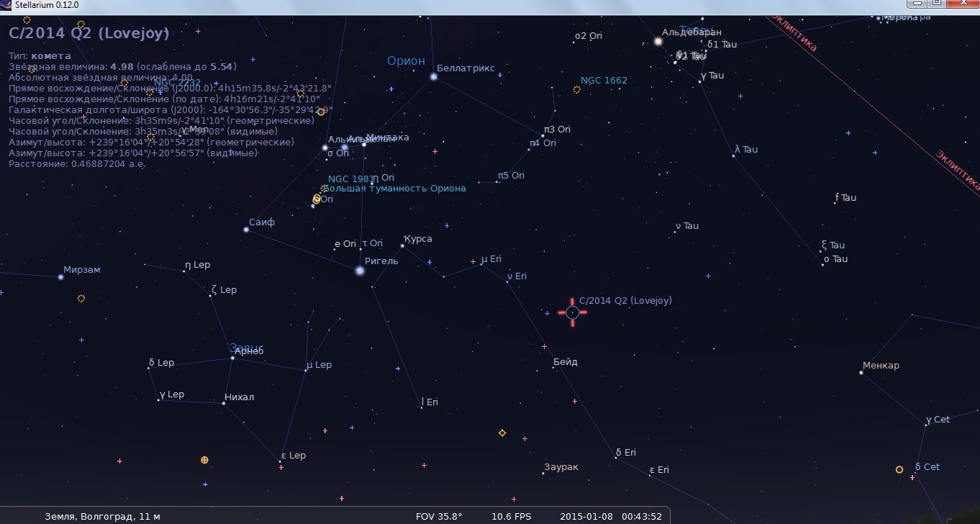Image resolution: width=980 pixels, height=524 pixels.
Task: Click location text Земля, Волгоград in status bar
Action: 102,516
